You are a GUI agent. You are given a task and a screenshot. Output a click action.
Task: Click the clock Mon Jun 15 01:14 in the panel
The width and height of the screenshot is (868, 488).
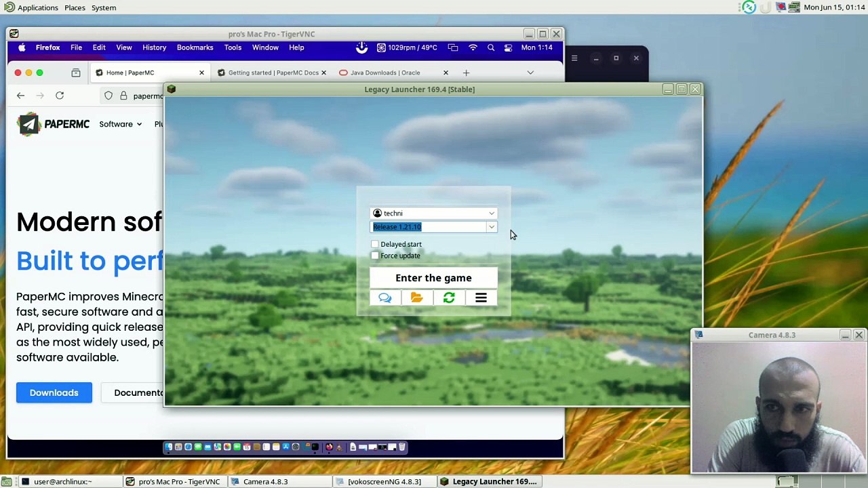point(834,7)
